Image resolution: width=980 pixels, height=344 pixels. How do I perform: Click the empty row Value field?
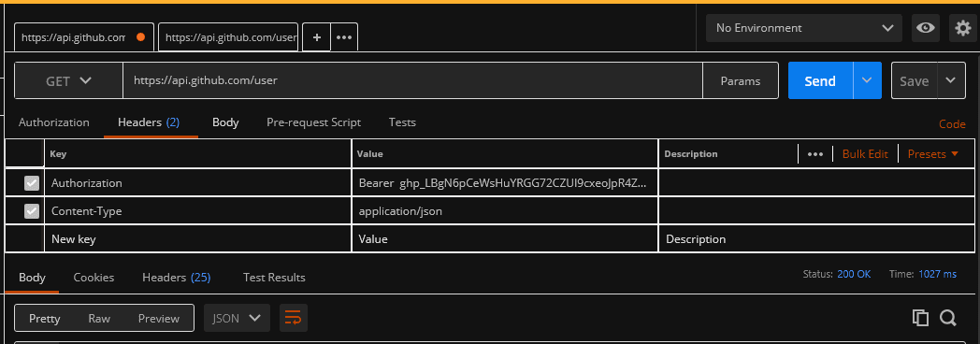(x=505, y=239)
